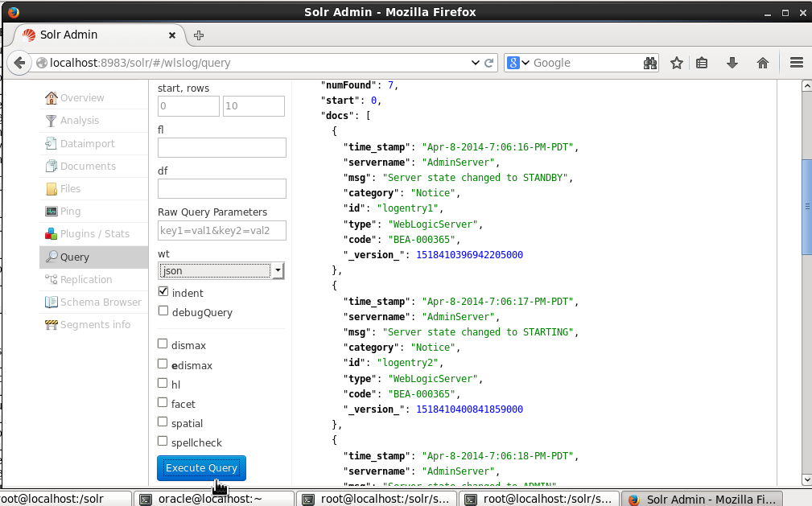812x506 pixels.
Task: Enable the spatial checkbox
Action: 163,422
